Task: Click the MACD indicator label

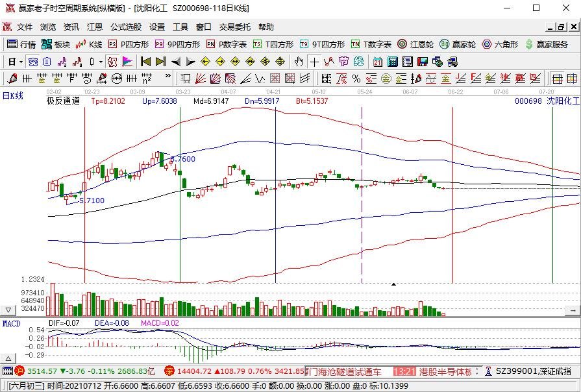Action: (11, 323)
